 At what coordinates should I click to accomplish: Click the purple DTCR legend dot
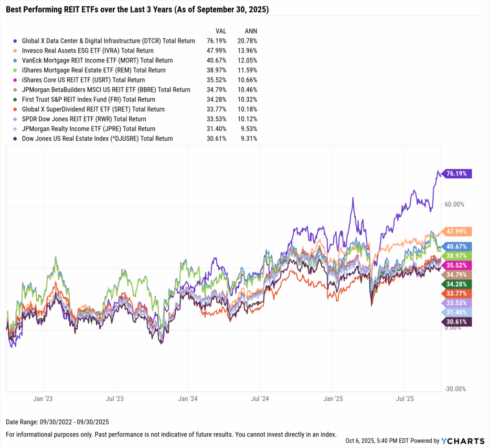(x=16, y=41)
